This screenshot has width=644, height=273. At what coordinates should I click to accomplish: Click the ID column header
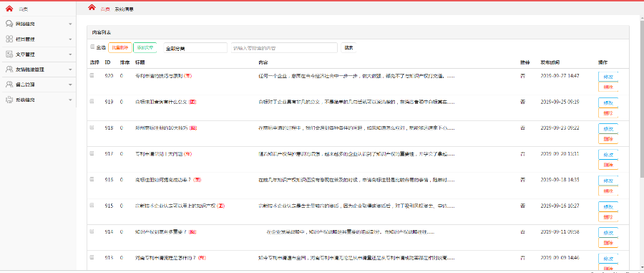point(107,62)
